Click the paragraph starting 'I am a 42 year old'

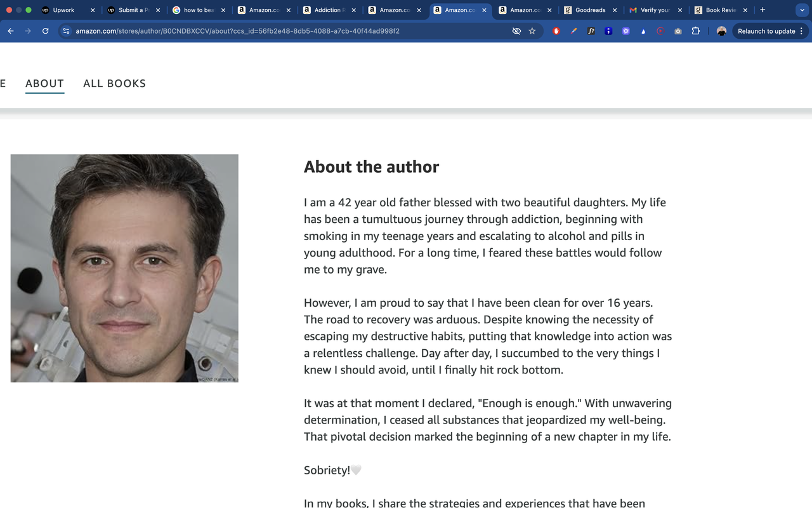(485, 236)
